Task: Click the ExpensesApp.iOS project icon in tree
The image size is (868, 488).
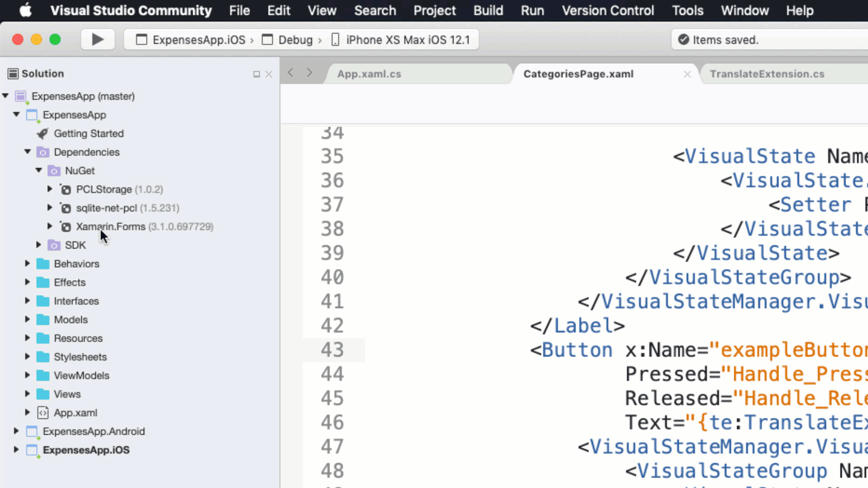Action: pyautogui.click(x=32, y=450)
